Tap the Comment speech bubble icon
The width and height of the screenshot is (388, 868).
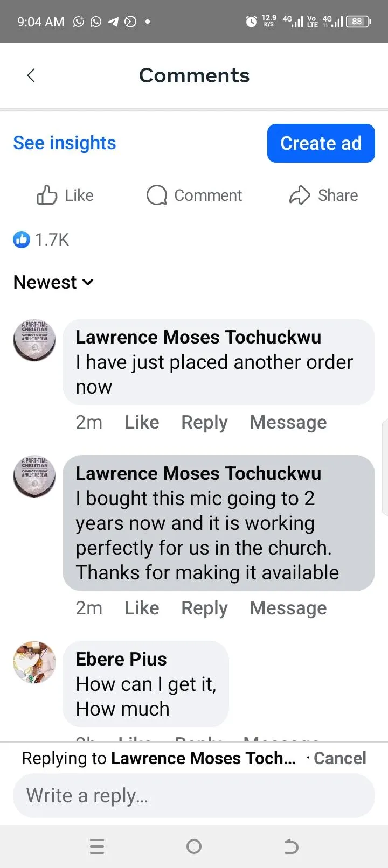click(x=157, y=195)
